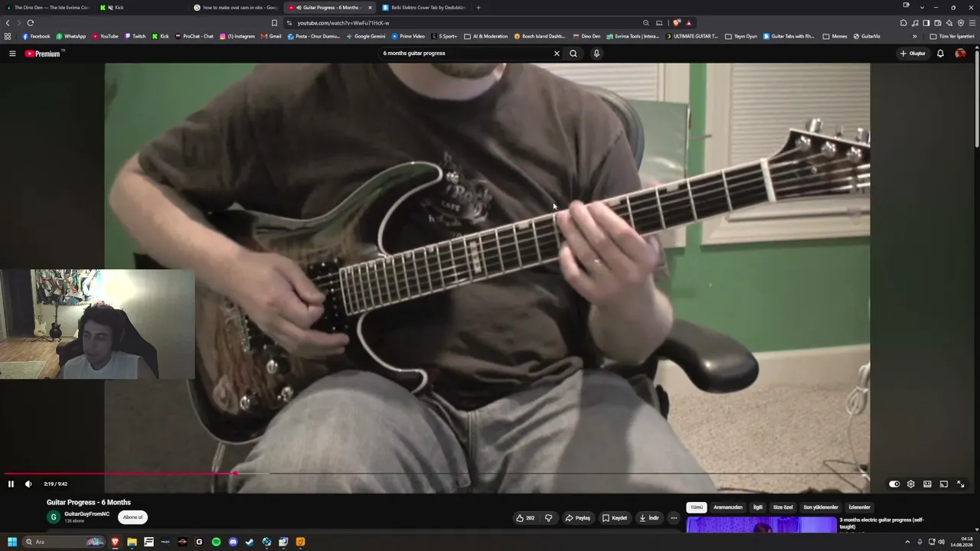980x551 pixels.
Task: Click the Oluştur create button
Action: coord(913,54)
